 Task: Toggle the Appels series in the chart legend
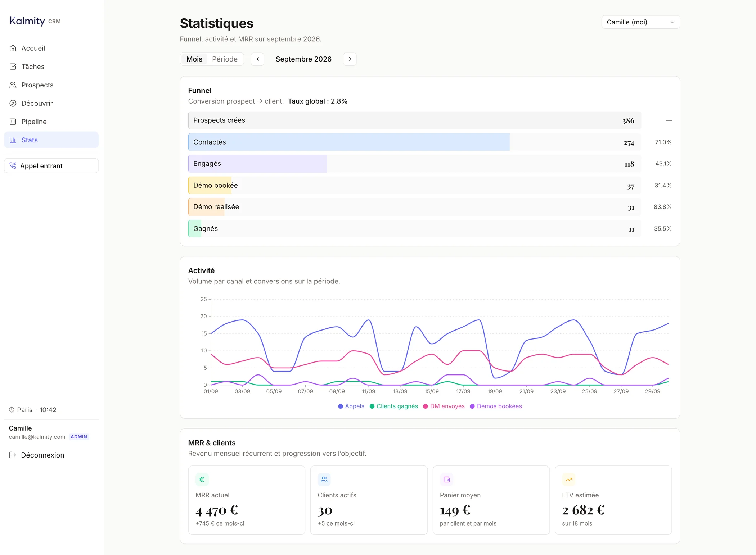point(351,406)
